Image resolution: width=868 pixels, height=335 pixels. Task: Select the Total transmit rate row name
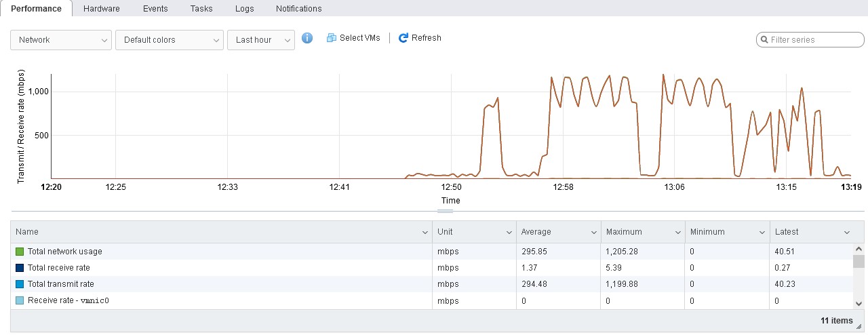click(61, 284)
